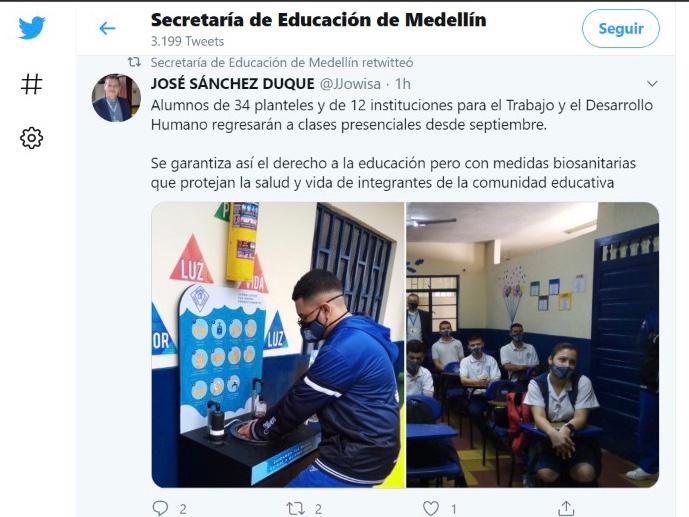Open José Sánchez Duque's profile picture
The image size is (689, 517).
click(x=116, y=98)
